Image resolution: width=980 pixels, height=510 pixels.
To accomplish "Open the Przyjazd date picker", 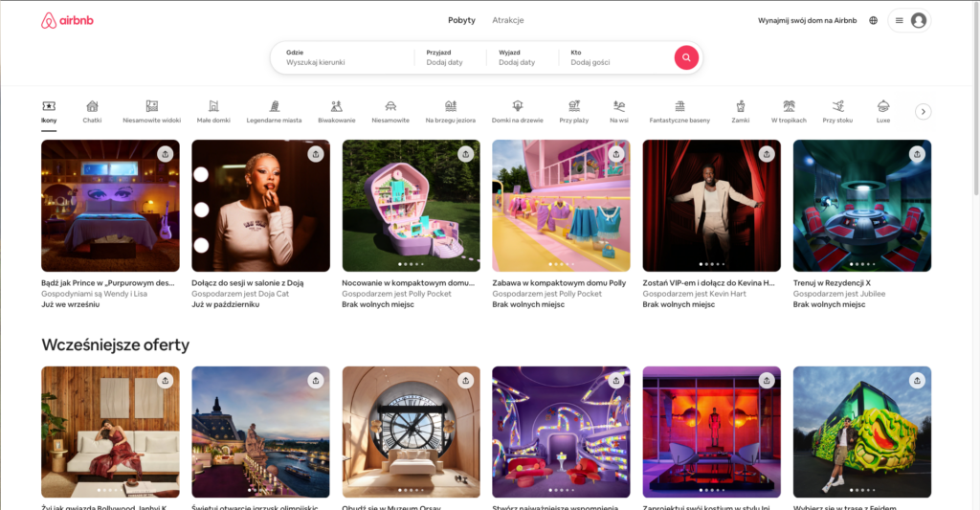I will [450, 57].
